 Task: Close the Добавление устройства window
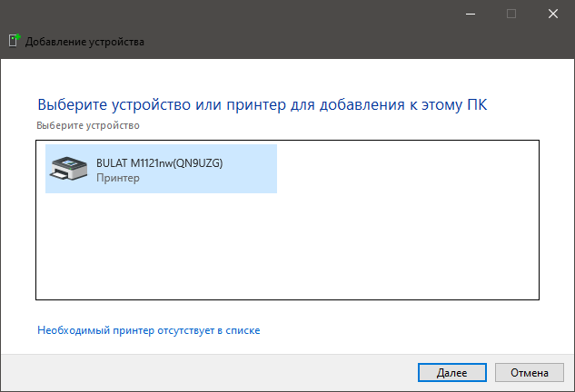552,14
